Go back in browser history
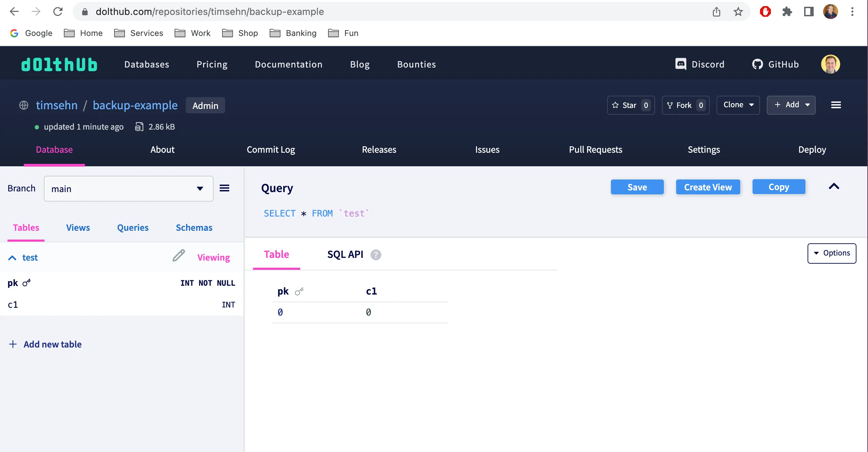This screenshot has height=452, width=868. 14,12
